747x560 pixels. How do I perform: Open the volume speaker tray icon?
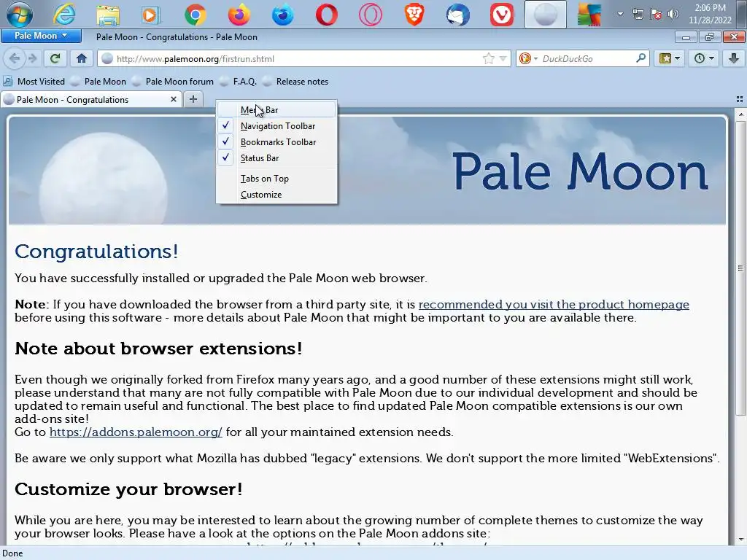point(673,15)
